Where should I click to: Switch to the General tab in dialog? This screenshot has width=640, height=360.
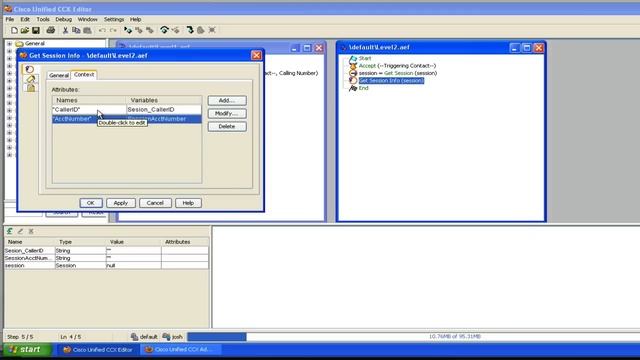tap(59, 75)
